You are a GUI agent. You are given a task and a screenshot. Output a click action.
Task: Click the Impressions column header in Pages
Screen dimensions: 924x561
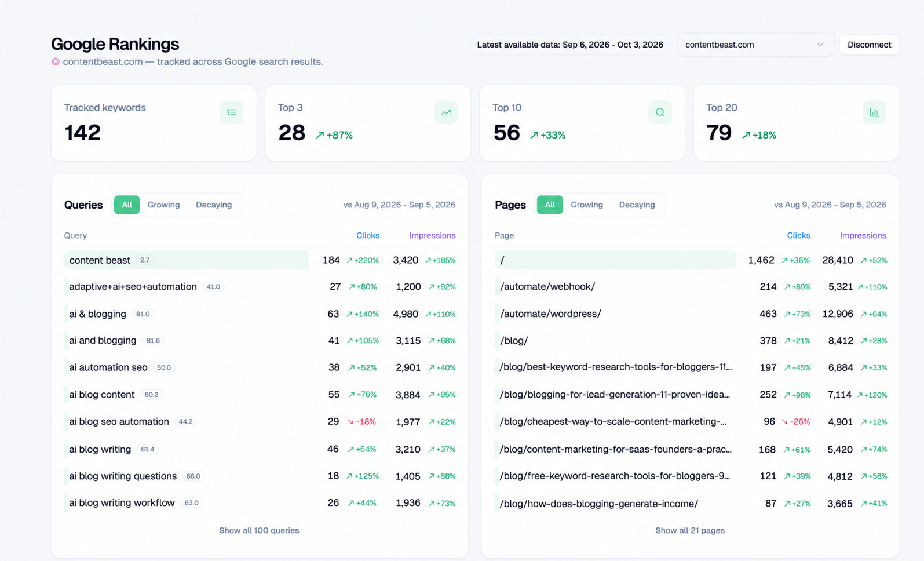coord(863,235)
